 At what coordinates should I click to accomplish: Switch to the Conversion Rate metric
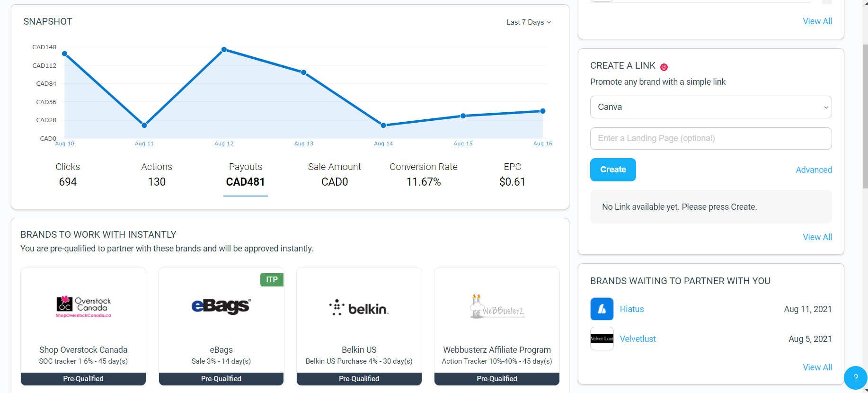(424, 175)
